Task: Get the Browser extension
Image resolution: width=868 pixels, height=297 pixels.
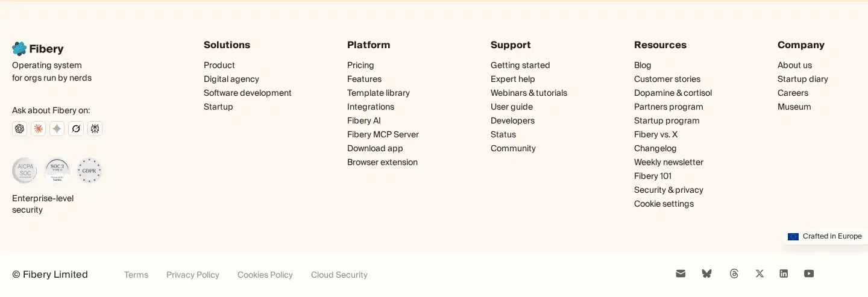Action: (x=382, y=162)
